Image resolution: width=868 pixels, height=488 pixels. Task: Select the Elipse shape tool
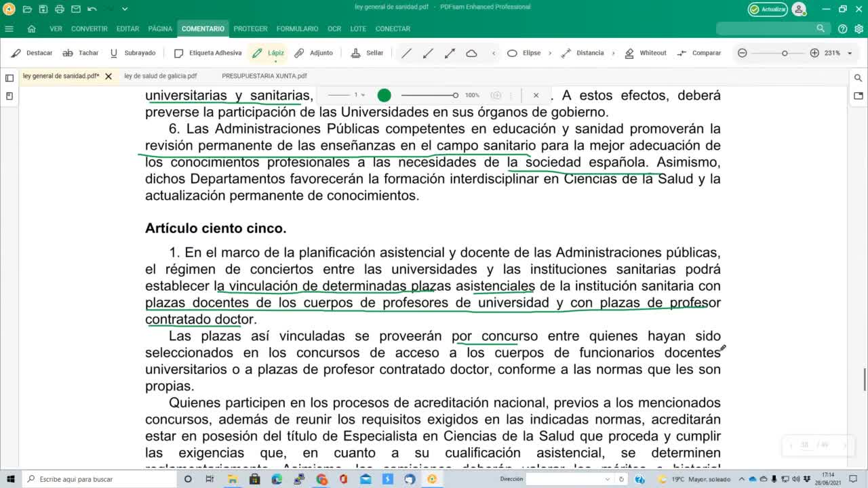click(x=524, y=53)
